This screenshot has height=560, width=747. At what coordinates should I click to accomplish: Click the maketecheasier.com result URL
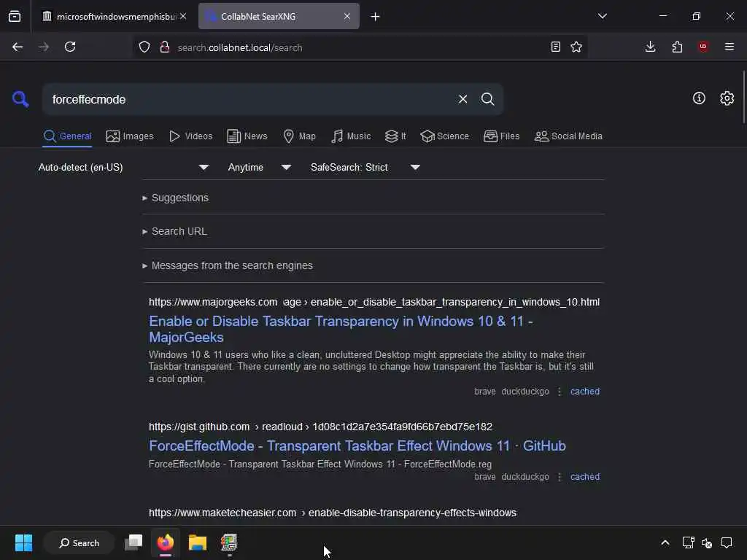tap(333, 513)
